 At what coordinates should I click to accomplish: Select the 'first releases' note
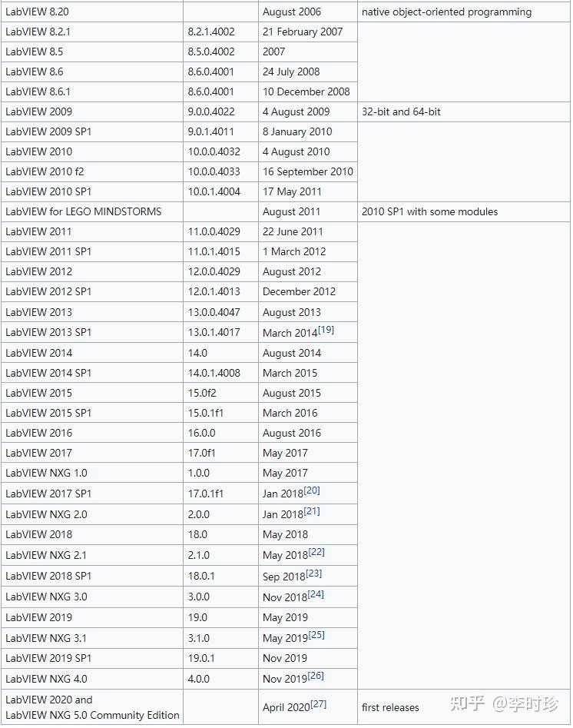(390, 707)
